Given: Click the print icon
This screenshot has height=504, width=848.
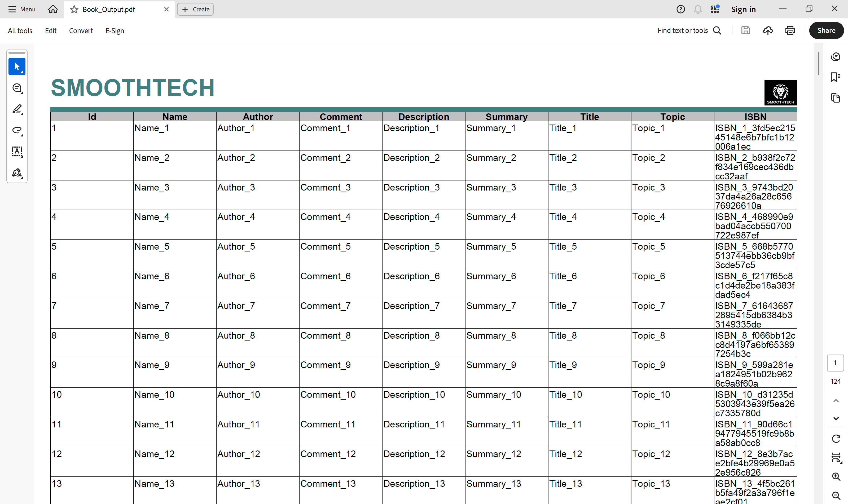Looking at the screenshot, I should (x=790, y=30).
